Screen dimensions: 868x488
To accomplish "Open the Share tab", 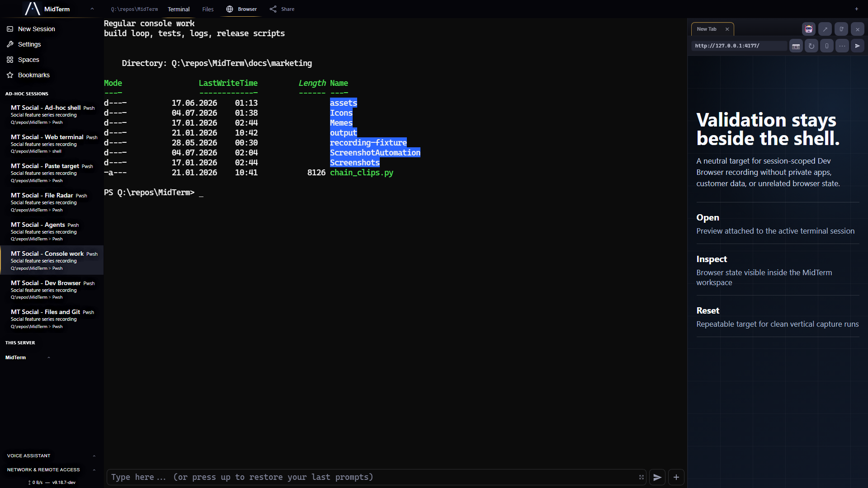I will pos(282,9).
